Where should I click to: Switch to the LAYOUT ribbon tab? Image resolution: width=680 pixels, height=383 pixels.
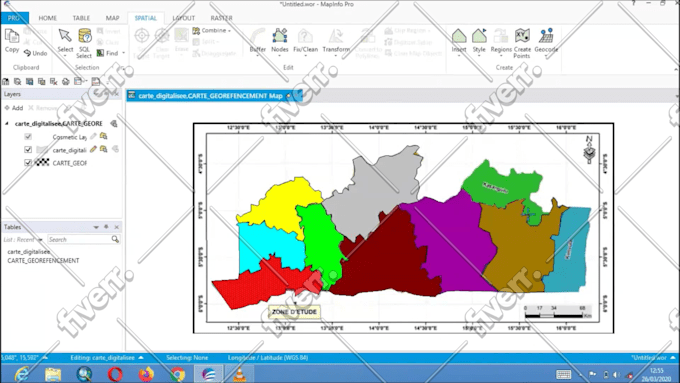[183, 18]
